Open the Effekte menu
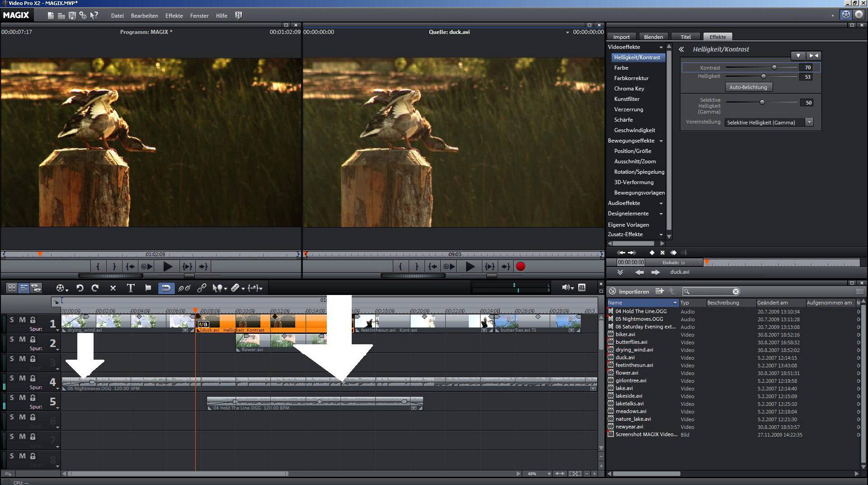 174,16
